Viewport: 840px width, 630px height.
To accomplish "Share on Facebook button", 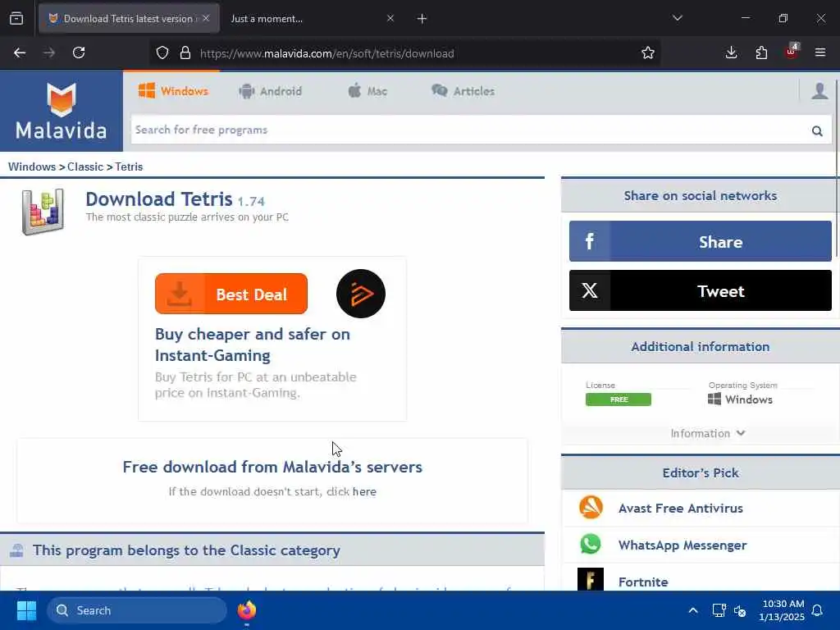I will 701,241.
